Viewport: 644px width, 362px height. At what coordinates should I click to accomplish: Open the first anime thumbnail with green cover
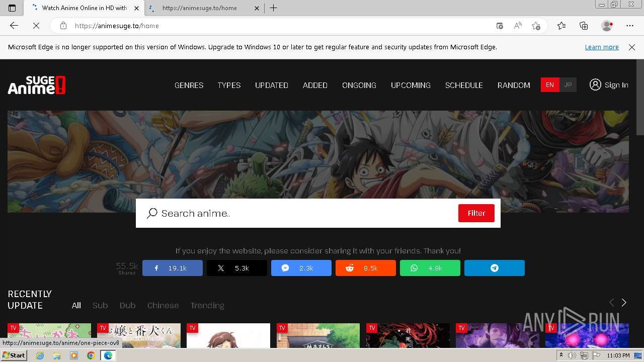click(x=49, y=335)
